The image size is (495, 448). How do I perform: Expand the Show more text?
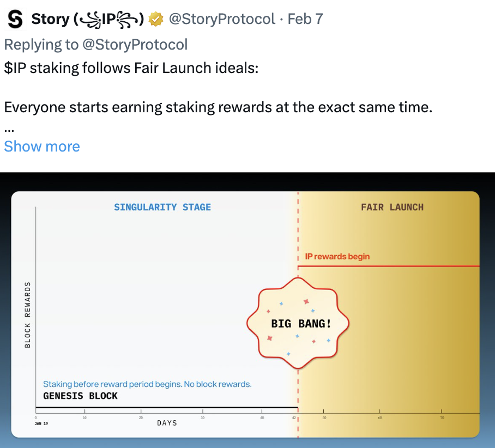(42, 147)
